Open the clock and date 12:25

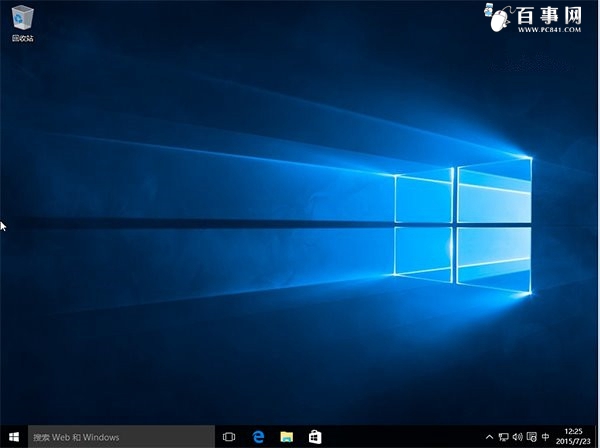click(573, 437)
